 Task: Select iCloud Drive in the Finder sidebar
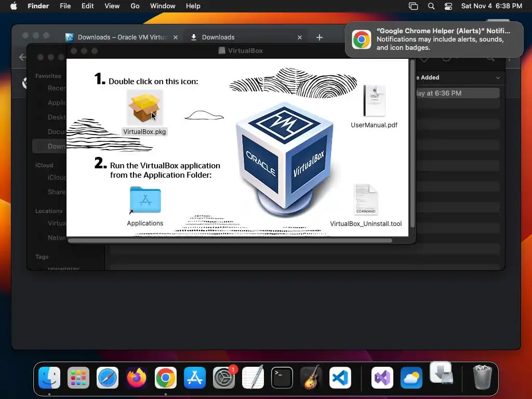56,178
